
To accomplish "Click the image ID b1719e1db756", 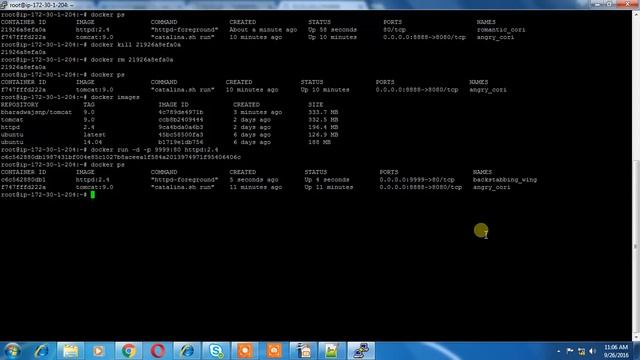I will click(x=181, y=142).
